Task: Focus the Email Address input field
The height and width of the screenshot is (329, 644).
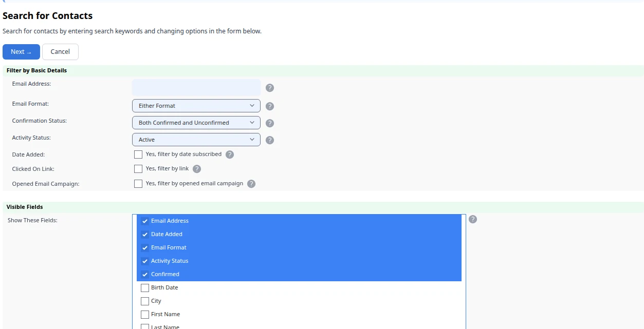Action: pyautogui.click(x=196, y=87)
